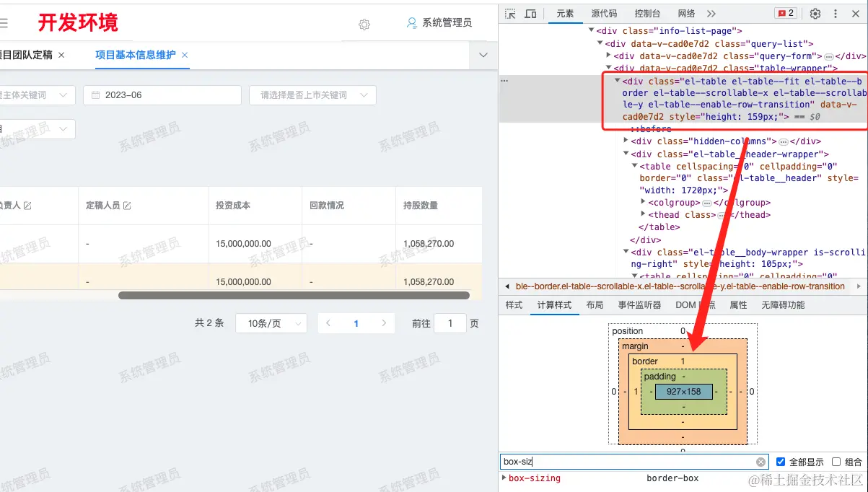Click the hamburger menu icon in app header
The image size is (868, 492).
click(4, 23)
